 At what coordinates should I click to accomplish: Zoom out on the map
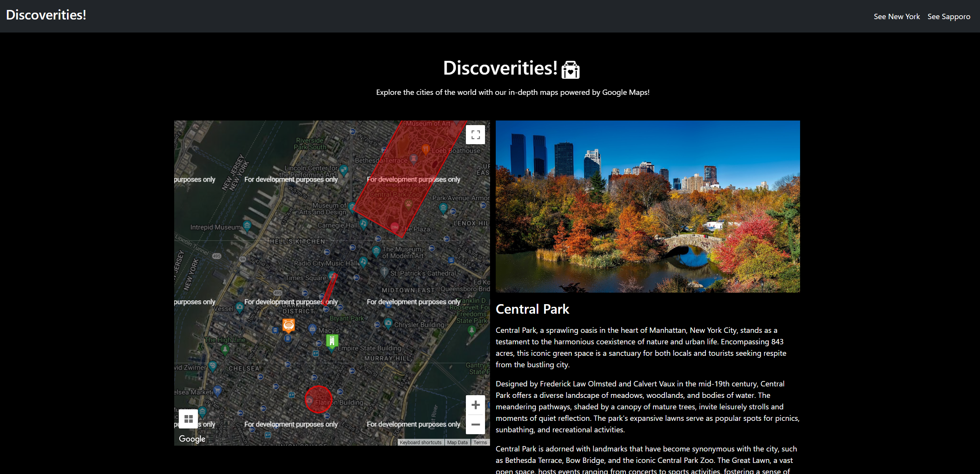(475, 425)
